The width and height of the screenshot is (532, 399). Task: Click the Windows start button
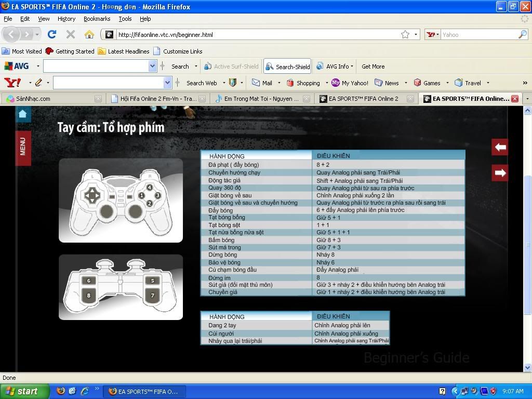tap(24, 391)
